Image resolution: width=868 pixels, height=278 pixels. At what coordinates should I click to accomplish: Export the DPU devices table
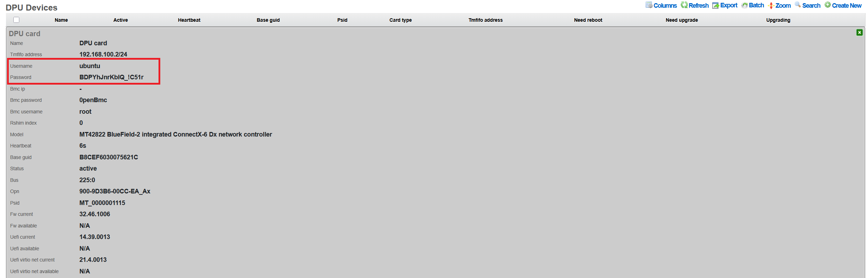coord(729,5)
